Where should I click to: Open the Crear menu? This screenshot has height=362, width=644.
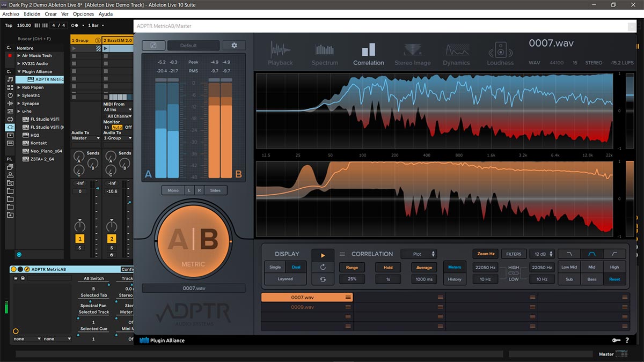(x=51, y=14)
